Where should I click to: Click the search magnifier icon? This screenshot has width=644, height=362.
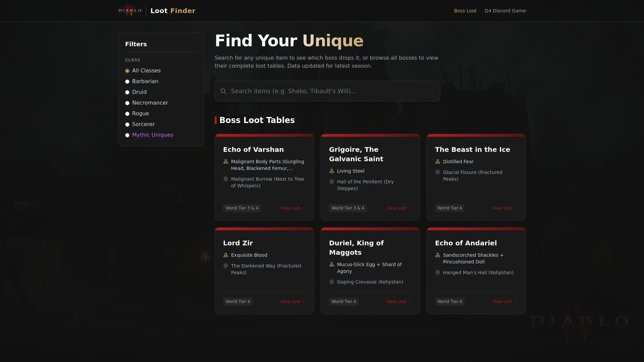point(223,91)
